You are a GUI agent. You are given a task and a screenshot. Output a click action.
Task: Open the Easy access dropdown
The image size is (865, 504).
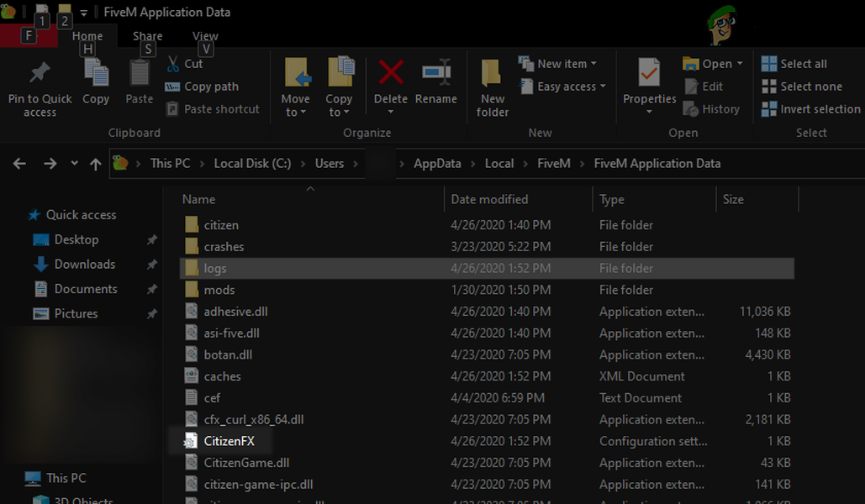click(x=603, y=87)
